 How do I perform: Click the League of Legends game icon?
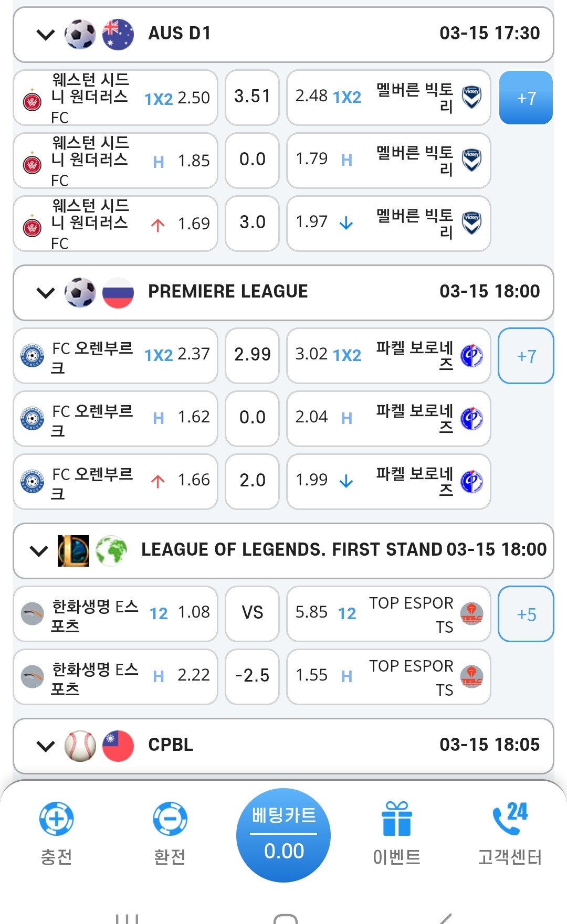73,550
